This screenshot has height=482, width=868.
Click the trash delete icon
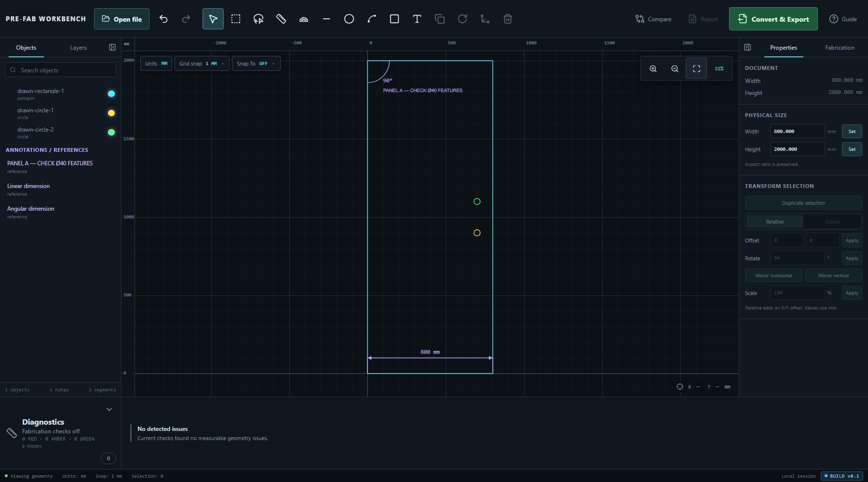508,19
